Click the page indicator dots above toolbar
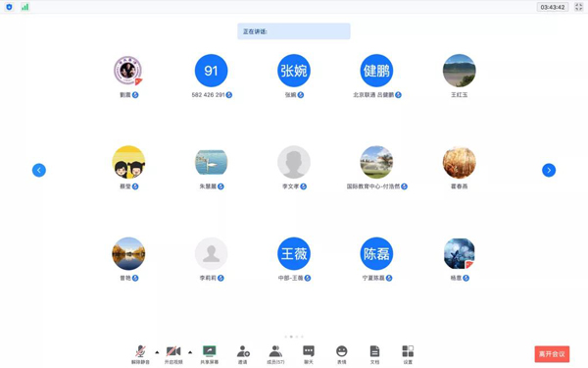 [294, 337]
